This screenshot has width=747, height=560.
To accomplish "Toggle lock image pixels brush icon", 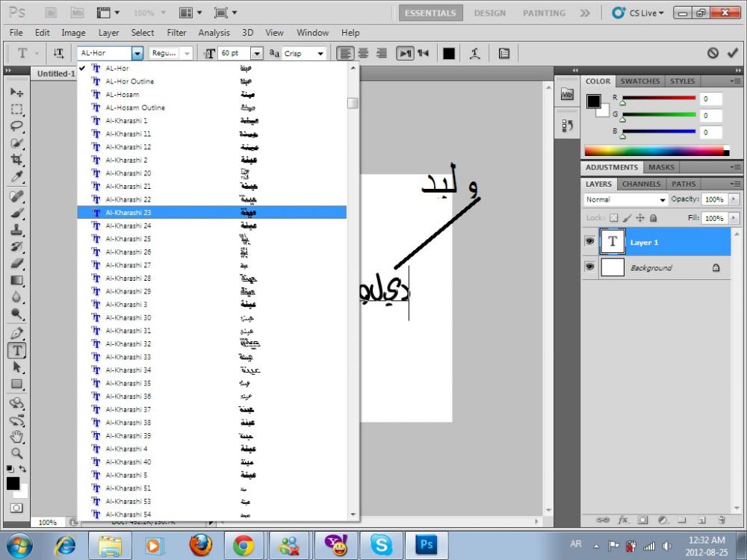I will (x=627, y=218).
